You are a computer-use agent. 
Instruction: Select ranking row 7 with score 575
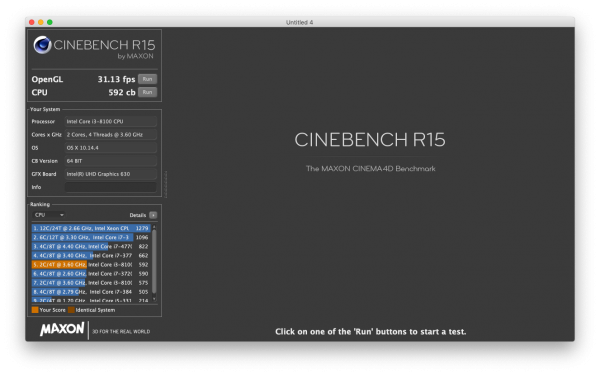pyautogui.click(x=91, y=283)
